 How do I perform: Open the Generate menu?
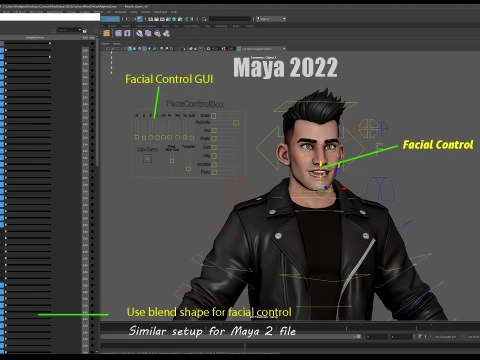(x=120, y=12)
